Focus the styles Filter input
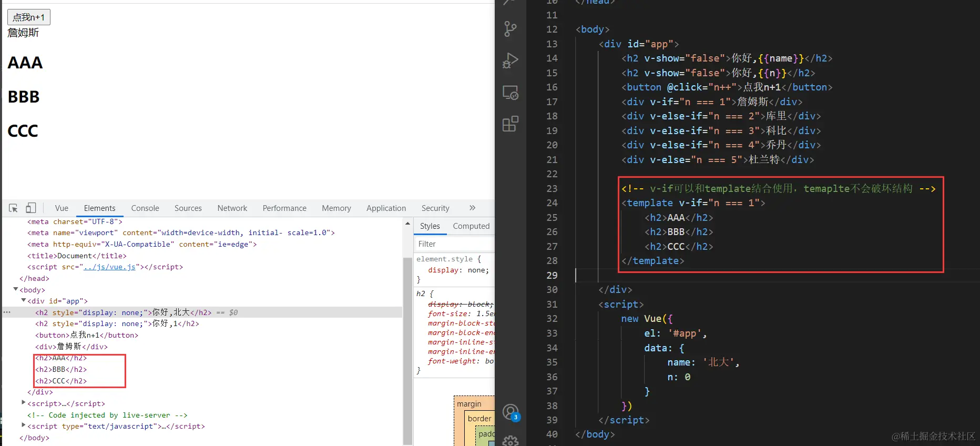The image size is (980, 446). 455,244
